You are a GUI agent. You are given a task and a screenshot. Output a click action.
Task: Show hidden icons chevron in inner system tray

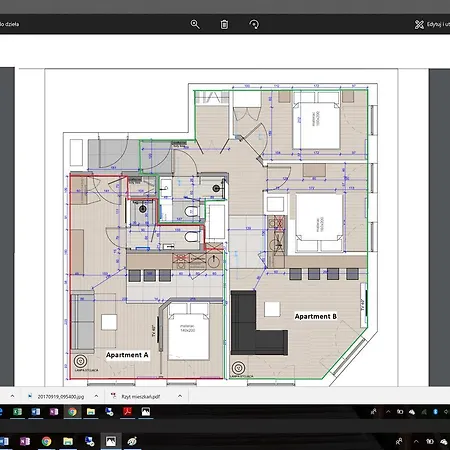[x=388, y=412]
